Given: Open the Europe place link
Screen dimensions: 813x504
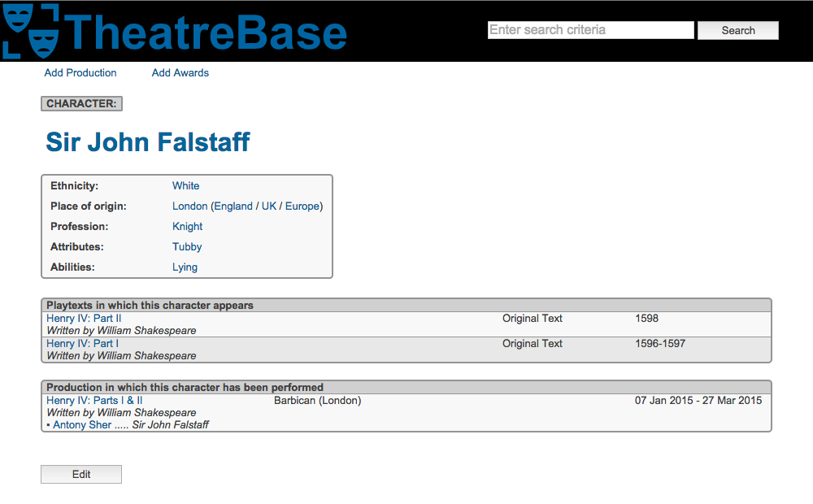Looking at the screenshot, I should point(302,206).
